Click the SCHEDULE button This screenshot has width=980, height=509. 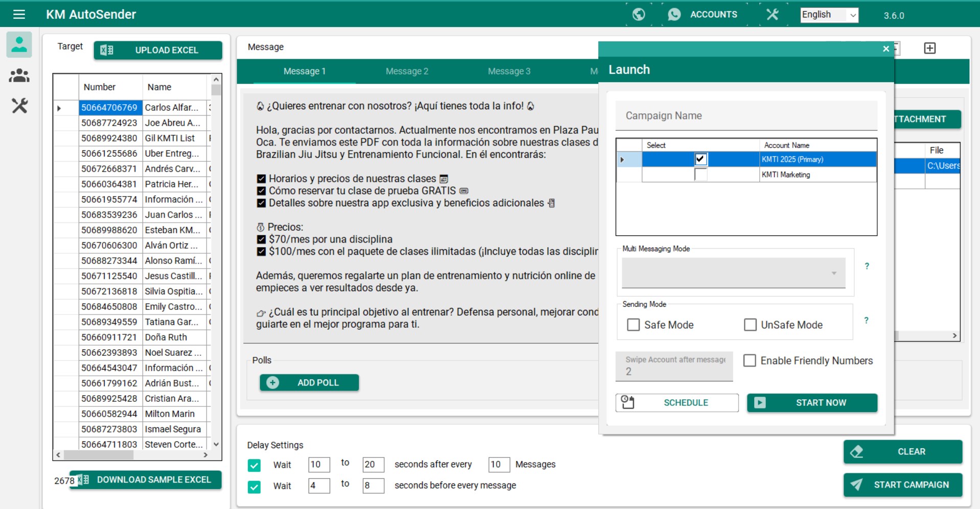(x=677, y=403)
